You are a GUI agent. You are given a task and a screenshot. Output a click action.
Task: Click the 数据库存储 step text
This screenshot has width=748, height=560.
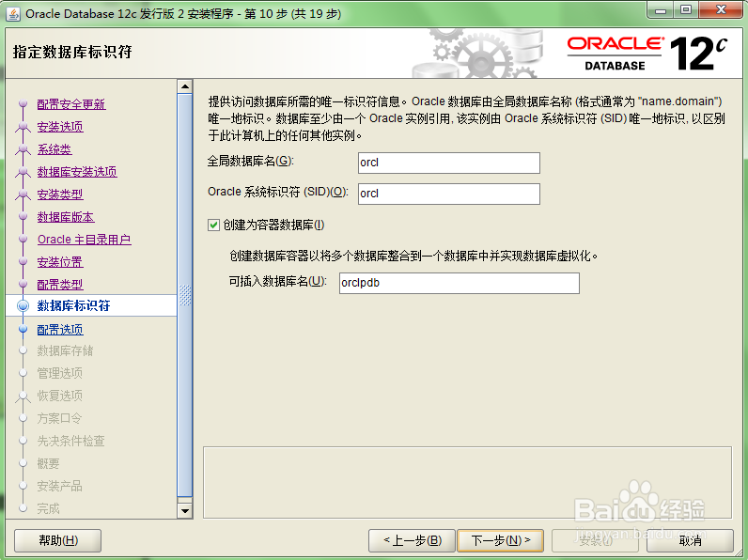coord(66,351)
